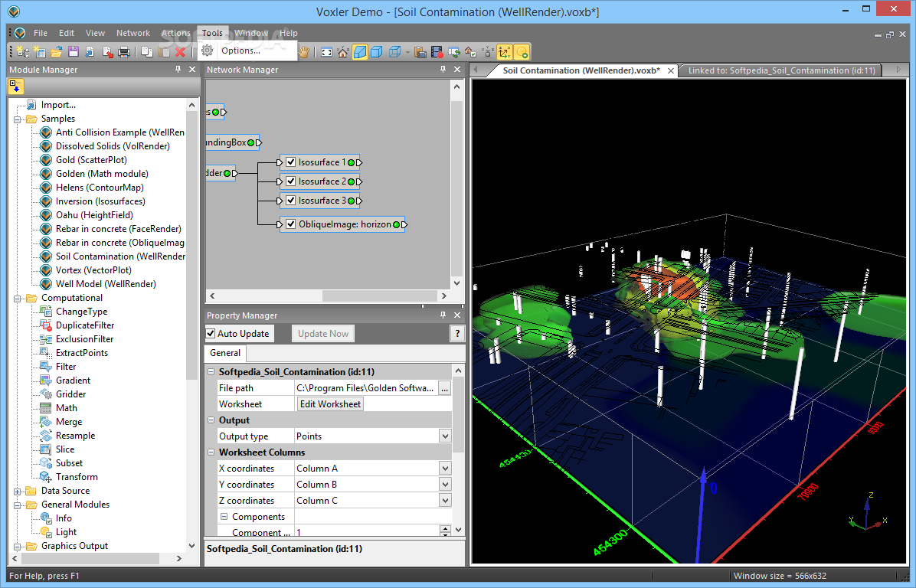
Task: Click the Network Manager horizontal scrollbar
Action: 379,296
